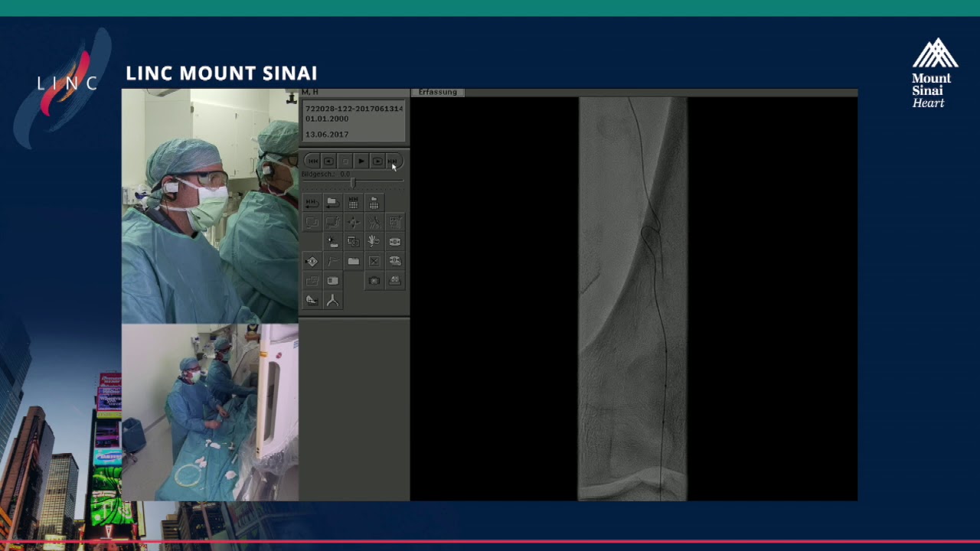Select the wide operating room video feed
This screenshot has width=980, height=551.
pos(210,412)
